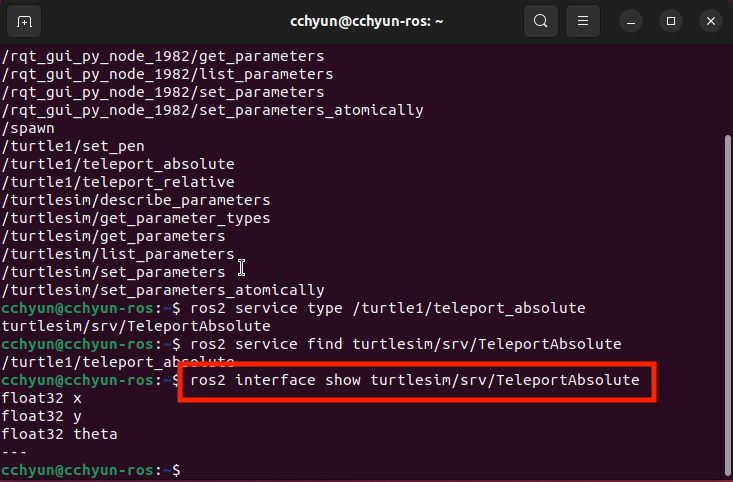Click the line /rqt_gui_py_node_1982/set_parameters
Screen dimensions: 733x482
point(163,92)
